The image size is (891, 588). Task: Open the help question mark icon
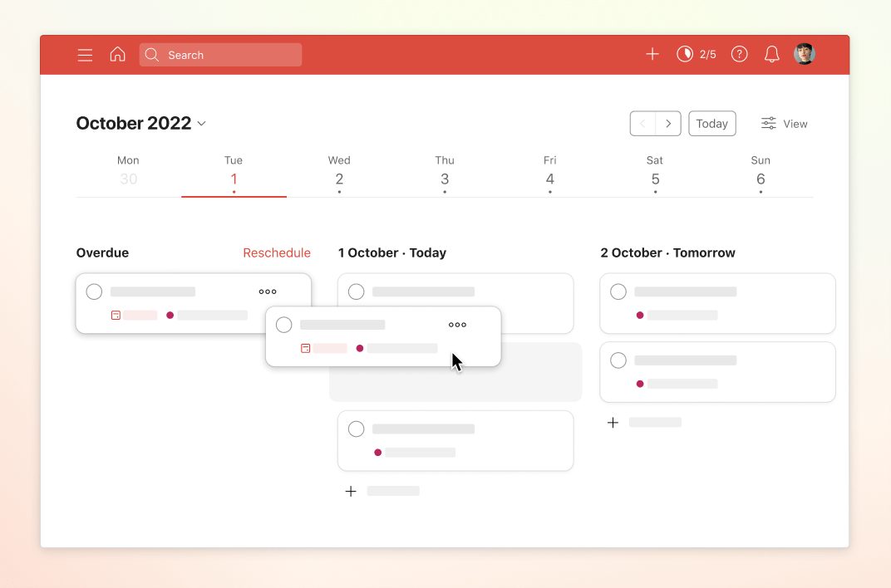pos(739,55)
